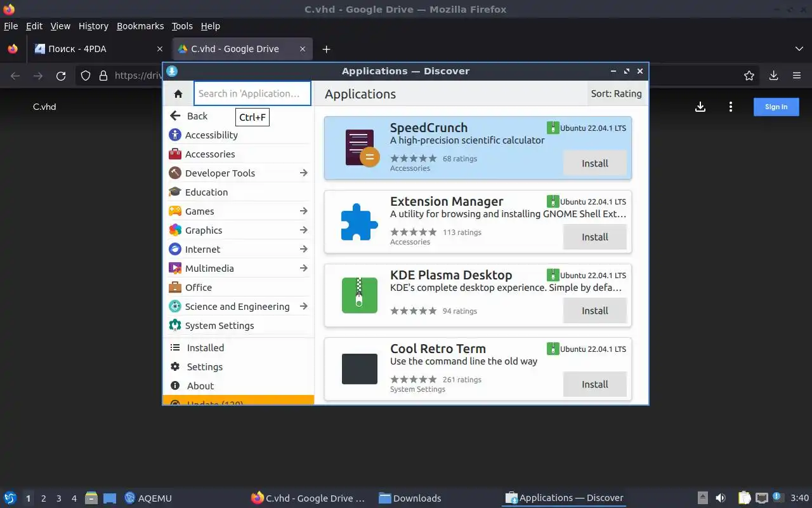Image resolution: width=812 pixels, height=508 pixels.
Task: Click the Graphics category icon
Action: tap(175, 230)
